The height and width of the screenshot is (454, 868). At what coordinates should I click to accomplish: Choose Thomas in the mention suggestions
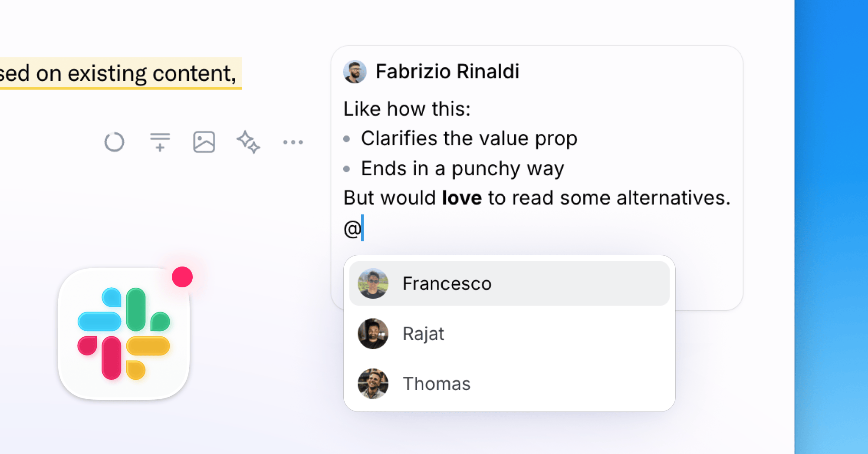pyautogui.click(x=436, y=384)
